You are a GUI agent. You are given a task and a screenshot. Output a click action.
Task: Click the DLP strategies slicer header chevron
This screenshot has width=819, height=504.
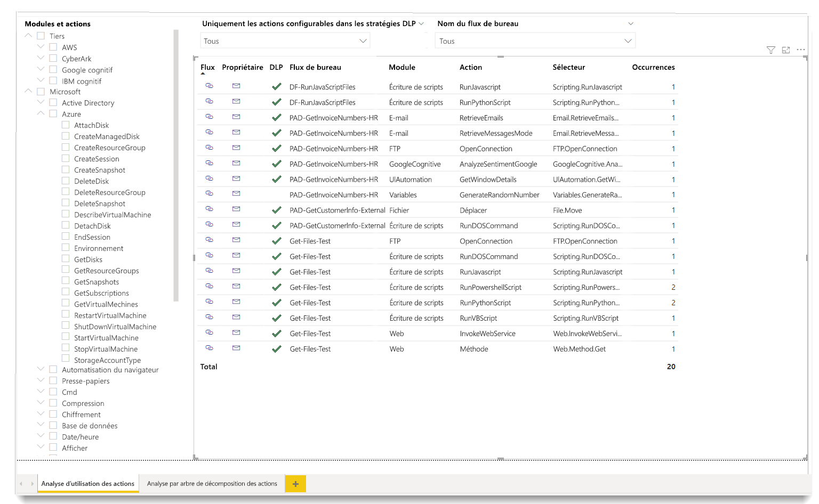click(421, 23)
